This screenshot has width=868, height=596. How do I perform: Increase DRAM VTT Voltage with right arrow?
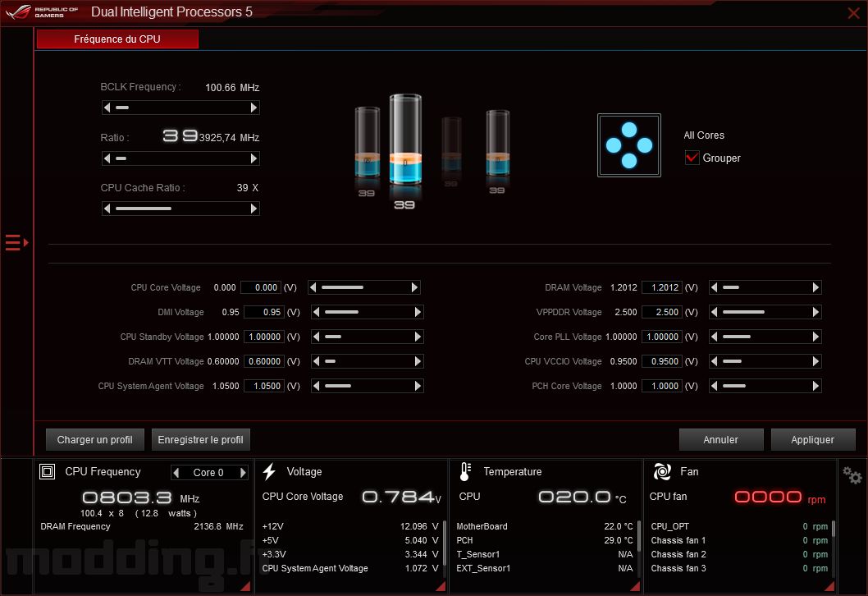(418, 361)
